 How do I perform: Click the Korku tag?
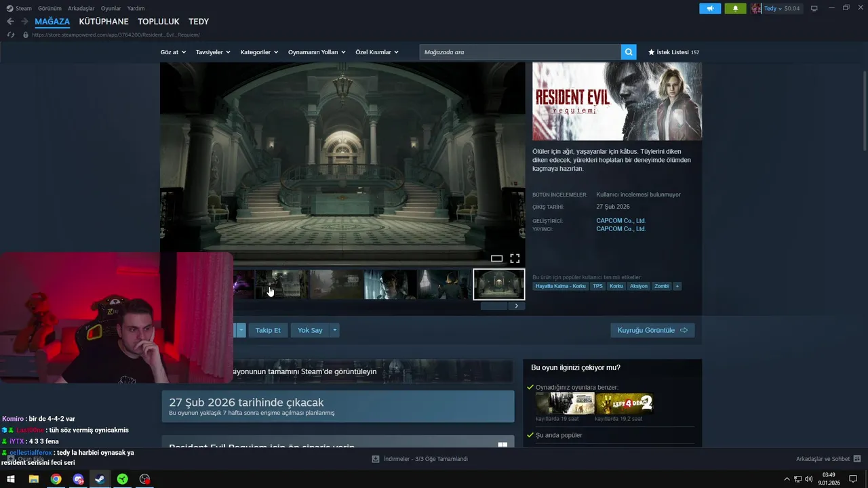(x=616, y=286)
